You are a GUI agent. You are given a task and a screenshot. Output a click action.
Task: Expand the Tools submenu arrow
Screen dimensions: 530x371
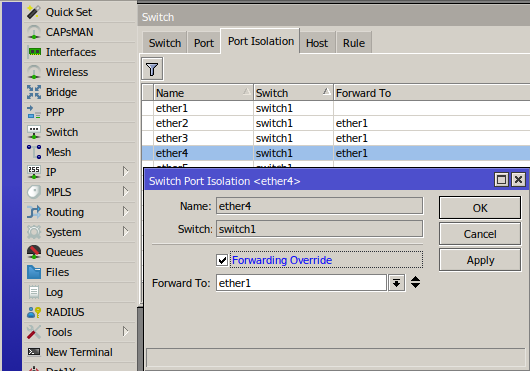[125, 332]
